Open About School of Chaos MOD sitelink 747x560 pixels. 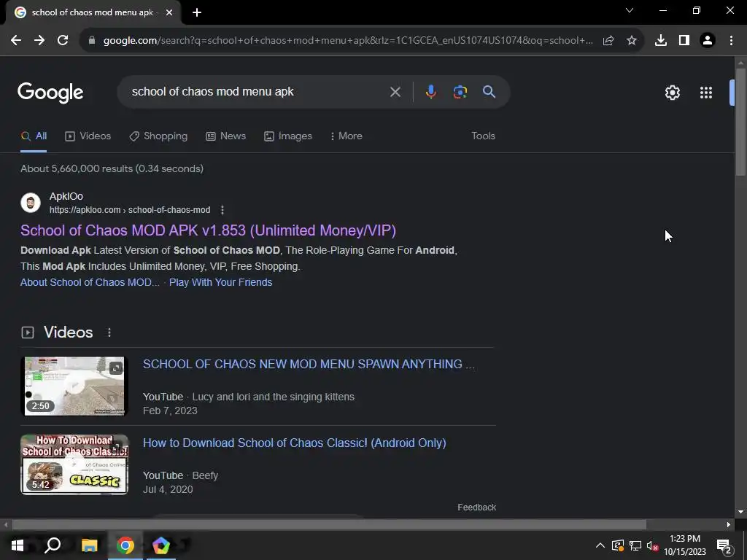pyautogui.click(x=90, y=282)
